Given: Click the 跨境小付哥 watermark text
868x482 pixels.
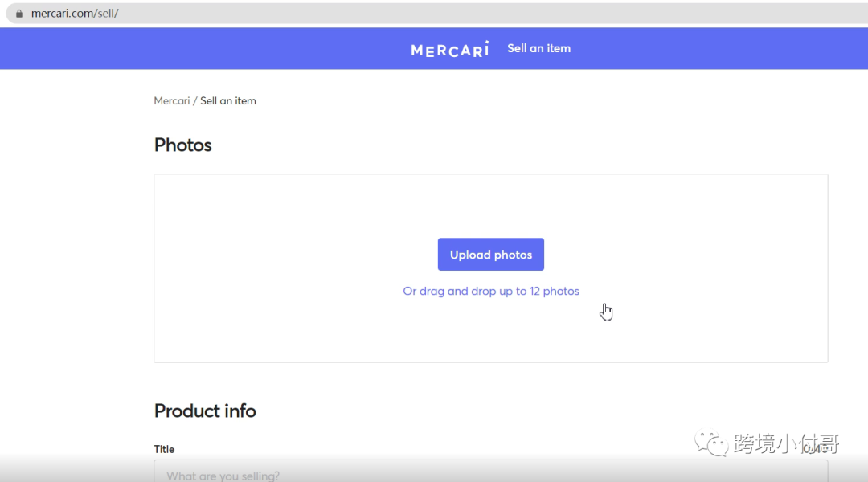Looking at the screenshot, I should pos(786,443).
